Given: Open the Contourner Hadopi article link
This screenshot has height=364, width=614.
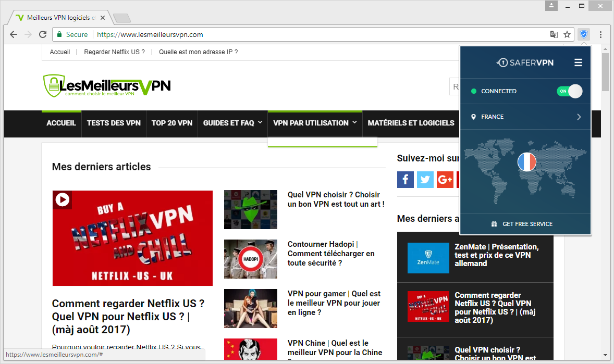Looking at the screenshot, I should [331, 253].
